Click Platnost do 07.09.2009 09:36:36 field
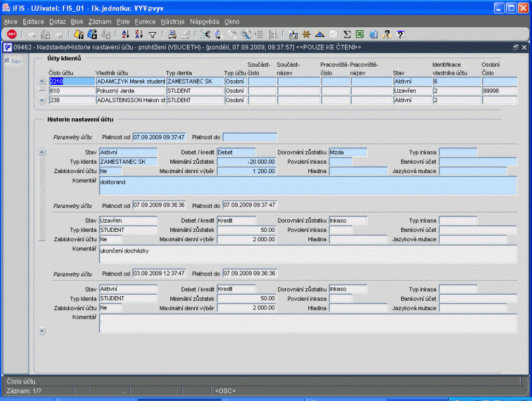The width and height of the screenshot is (532, 401). 250,273
